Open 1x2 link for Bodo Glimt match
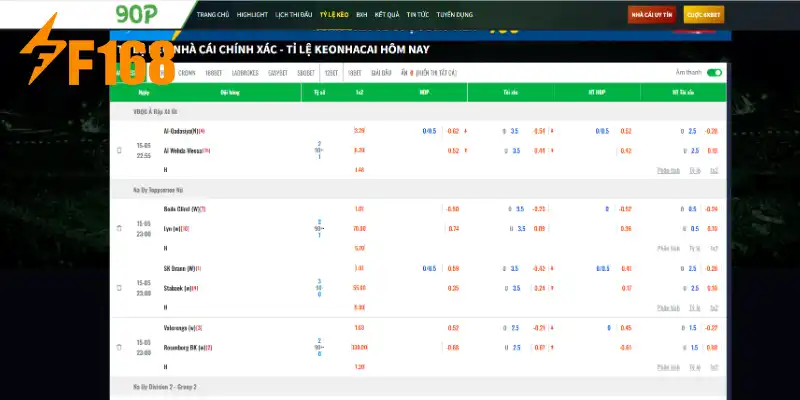Image resolution: width=800 pixels, height=400 pixels. pos(714,248)
